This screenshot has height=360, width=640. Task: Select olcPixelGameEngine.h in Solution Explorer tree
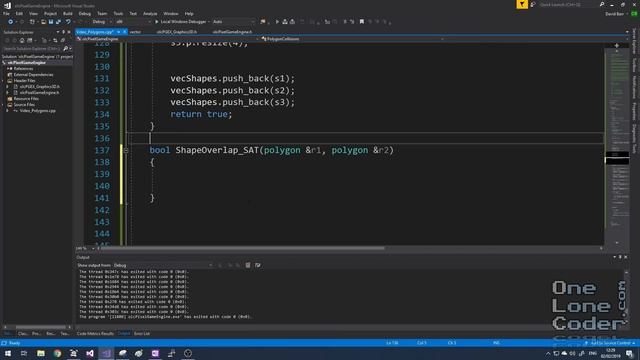coord(39,93)
